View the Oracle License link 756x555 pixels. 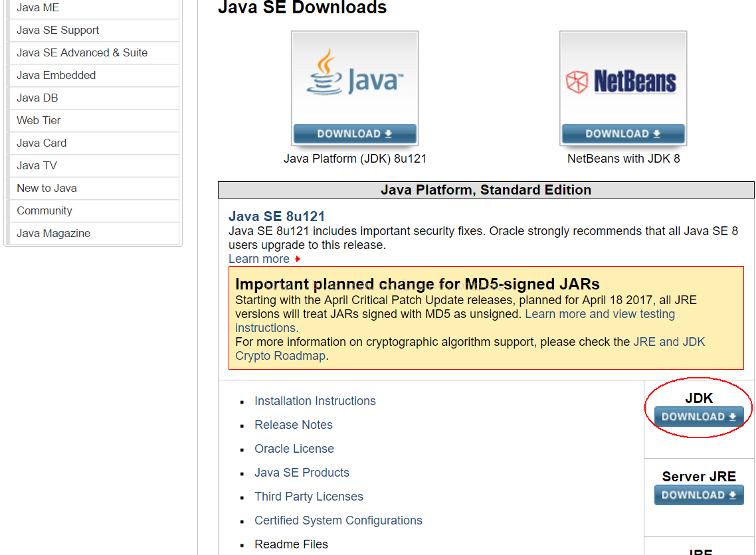click(294, 449)
